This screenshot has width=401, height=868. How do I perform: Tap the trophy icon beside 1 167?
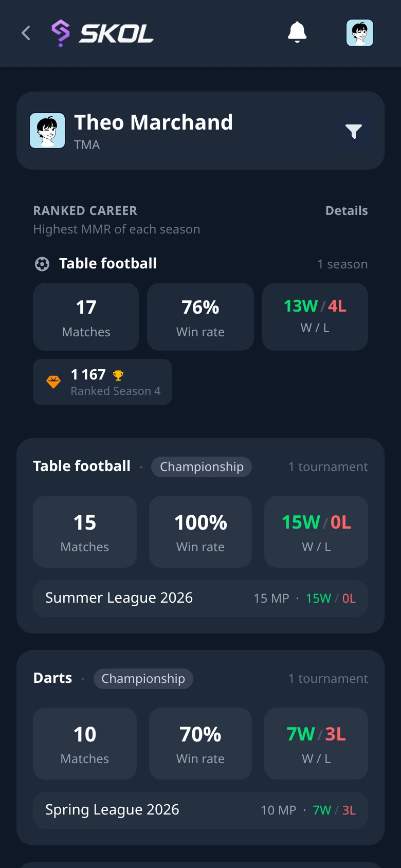click(x=118, y=375)
